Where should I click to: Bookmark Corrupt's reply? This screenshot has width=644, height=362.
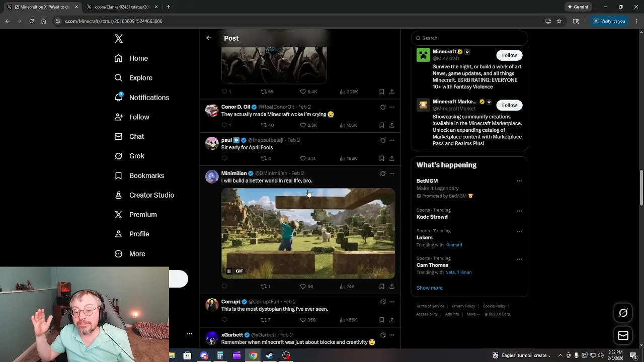tap(382, 320)
